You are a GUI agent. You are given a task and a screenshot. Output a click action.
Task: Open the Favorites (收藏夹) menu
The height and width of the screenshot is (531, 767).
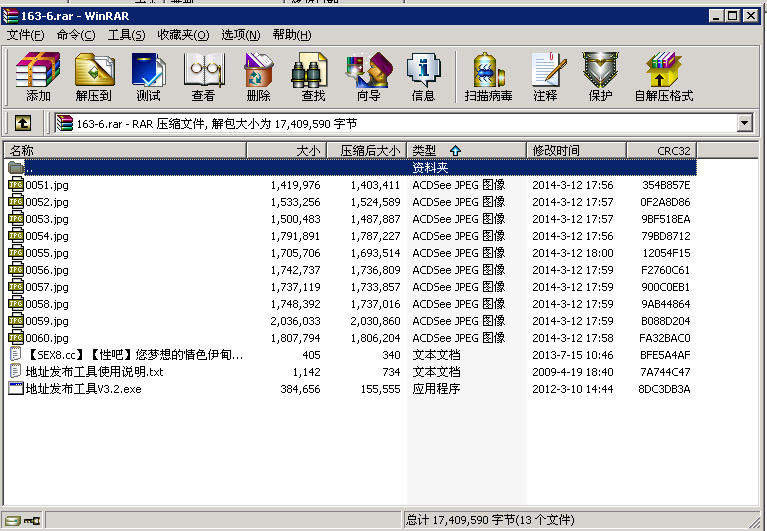coord(183,35)
